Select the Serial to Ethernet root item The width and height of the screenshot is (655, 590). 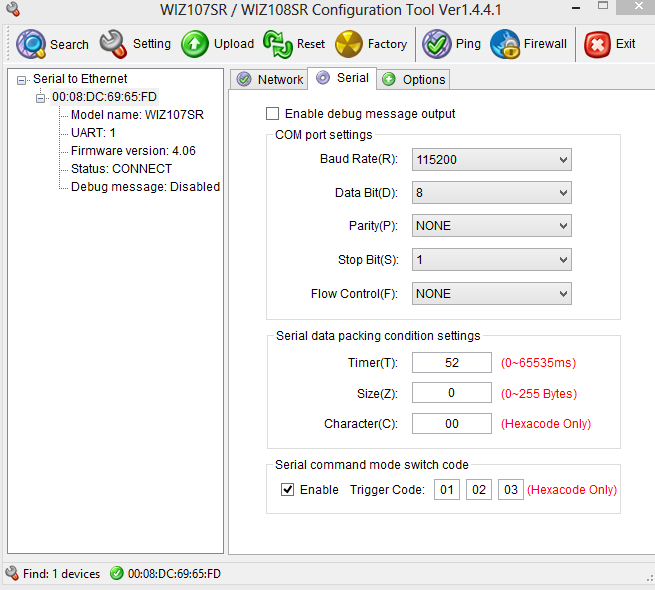pyautogui.click(x=80, y=79)
